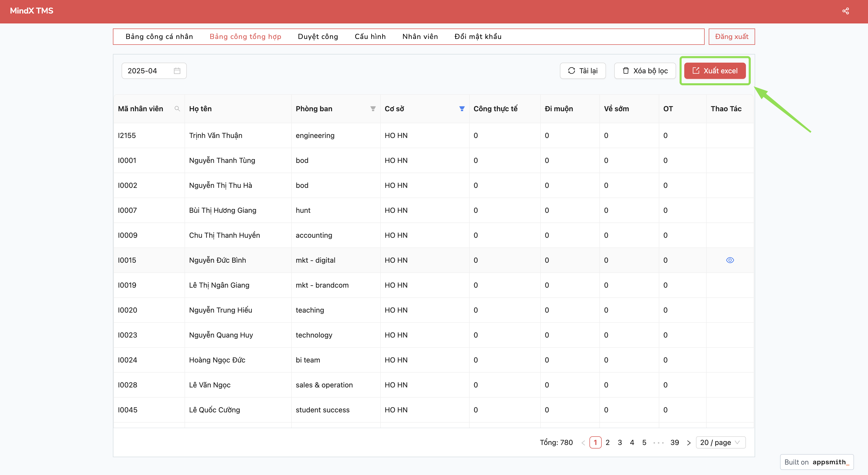Click Đăng xuất to log out

(732, 36)
